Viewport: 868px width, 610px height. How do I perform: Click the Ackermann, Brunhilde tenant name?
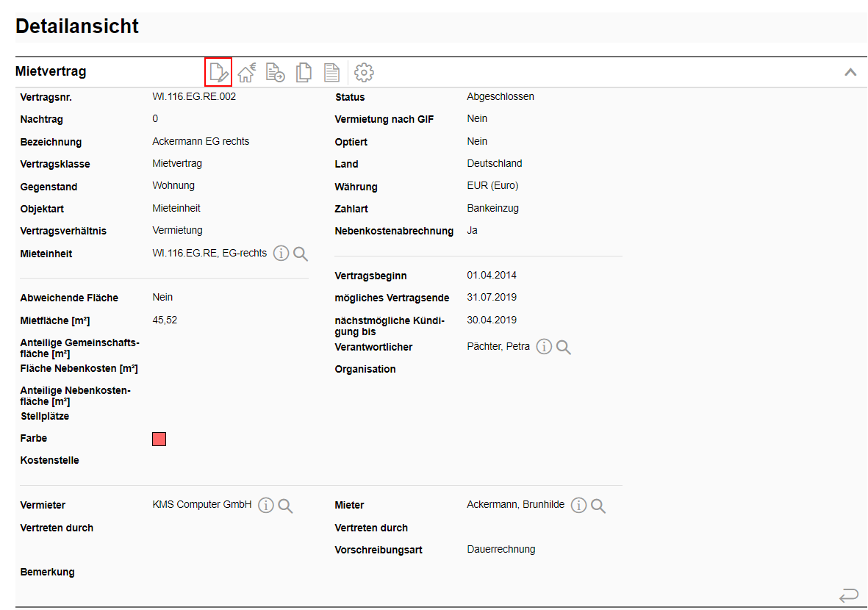pos(515,505)
